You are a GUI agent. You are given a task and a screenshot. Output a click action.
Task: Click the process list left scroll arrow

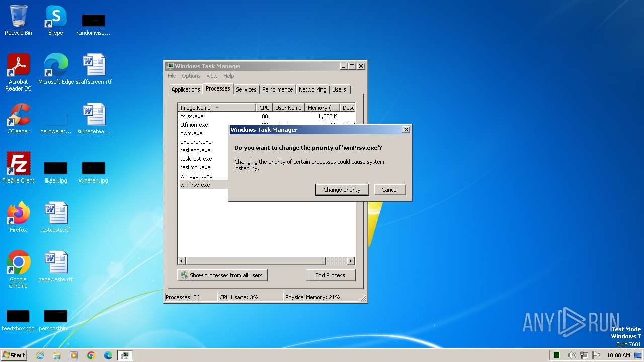click(x=182, y=261)
